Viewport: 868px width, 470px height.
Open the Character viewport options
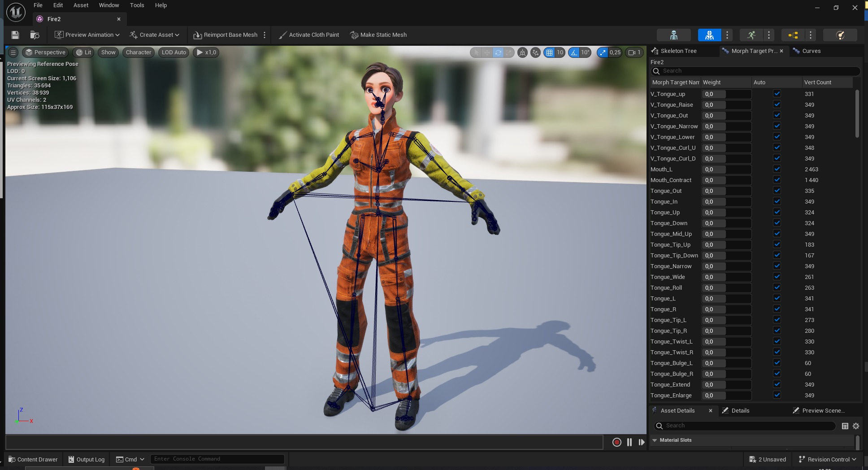click(139, 52)
